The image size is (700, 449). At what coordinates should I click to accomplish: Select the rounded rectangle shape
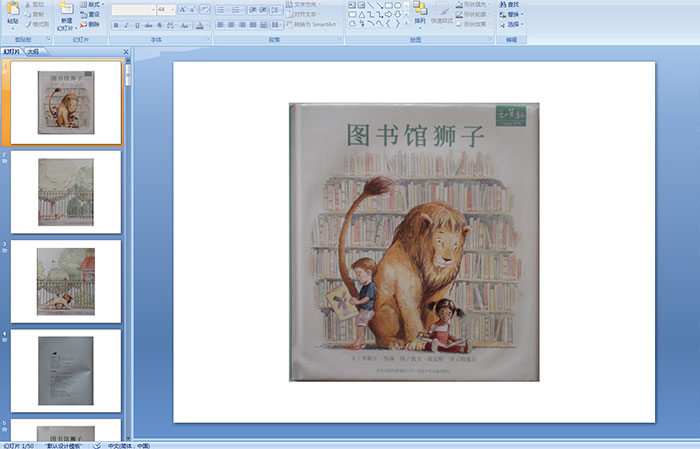(352, 15)
